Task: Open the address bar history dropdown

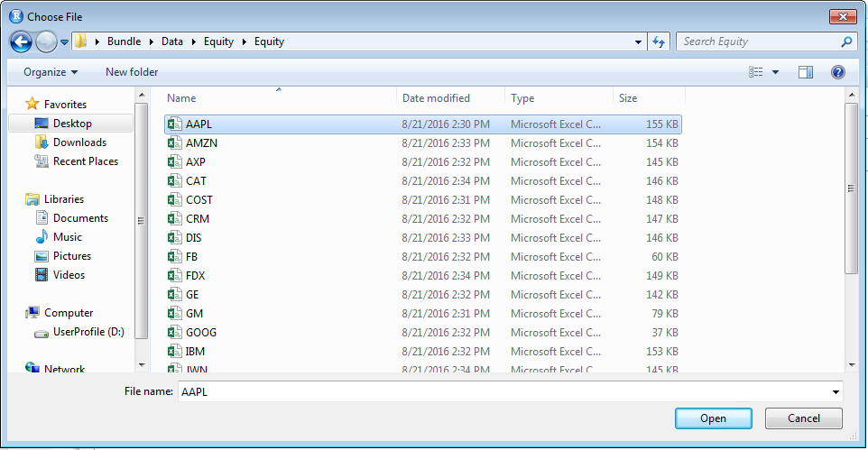Action: click(638, 41)
